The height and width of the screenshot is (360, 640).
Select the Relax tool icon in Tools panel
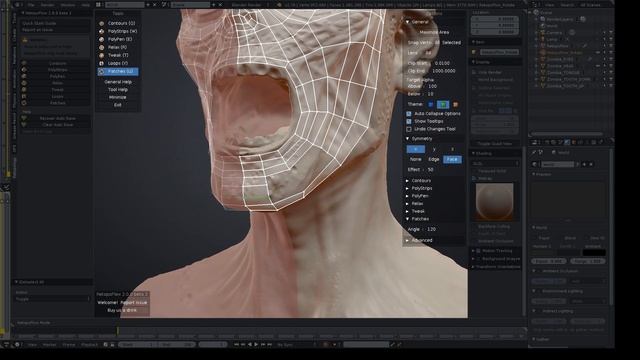pyautogui.click(x=102, y=47)
